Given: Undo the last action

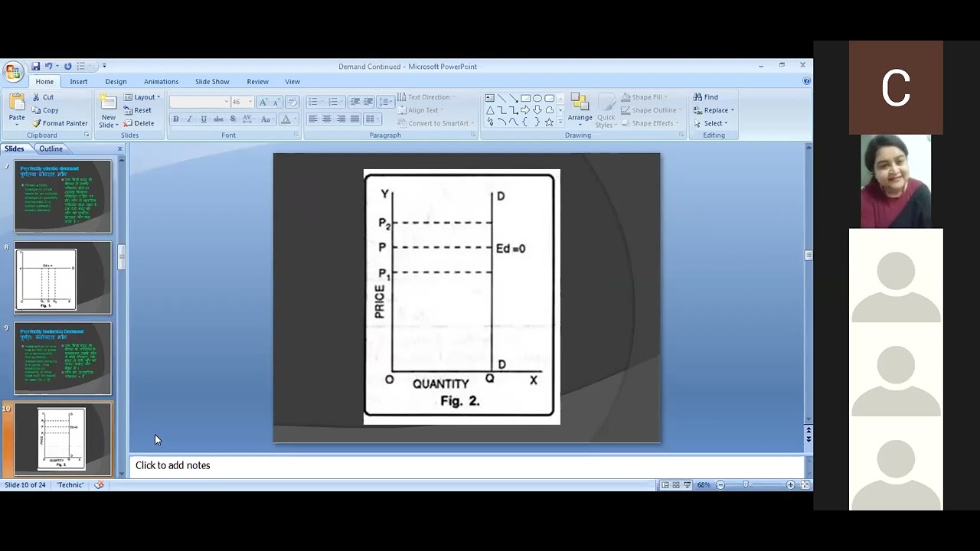Looking at the screenshot, I should point(48,67).
